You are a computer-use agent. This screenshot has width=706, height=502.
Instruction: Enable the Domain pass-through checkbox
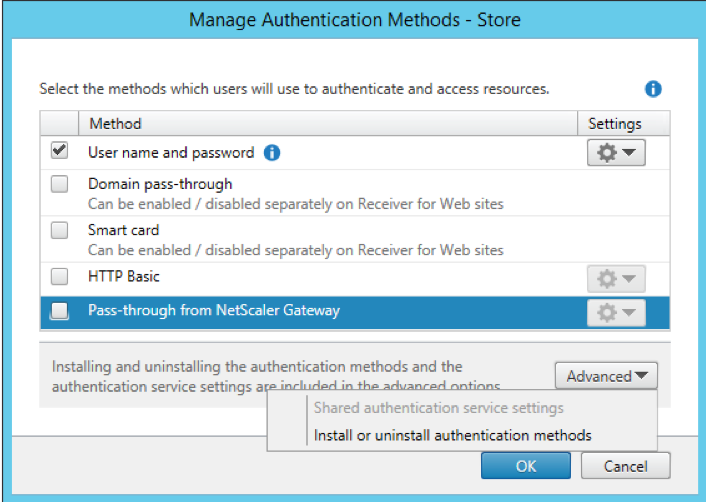(60, 185)
